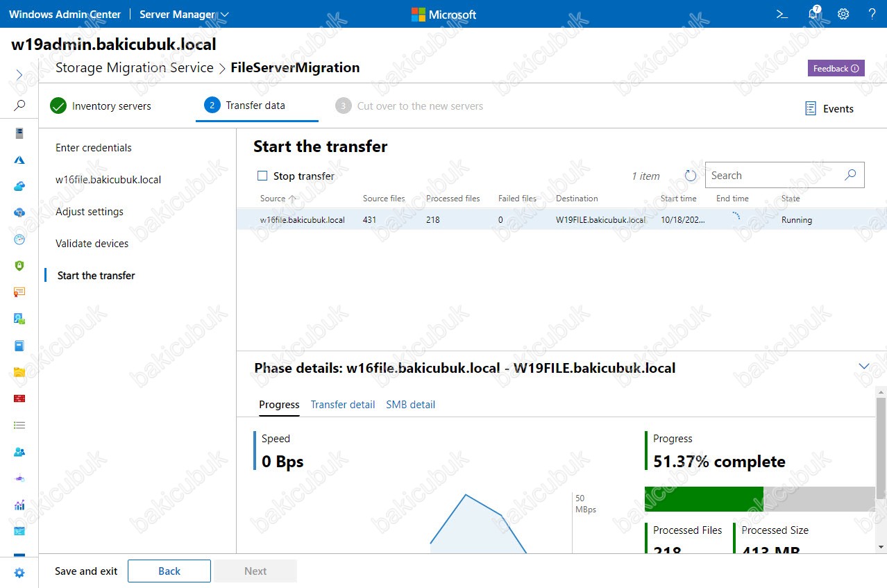Go to Storage Migration Service breadcrumb
This screenshot has width=887, height=588.
(x=135, y=67)
